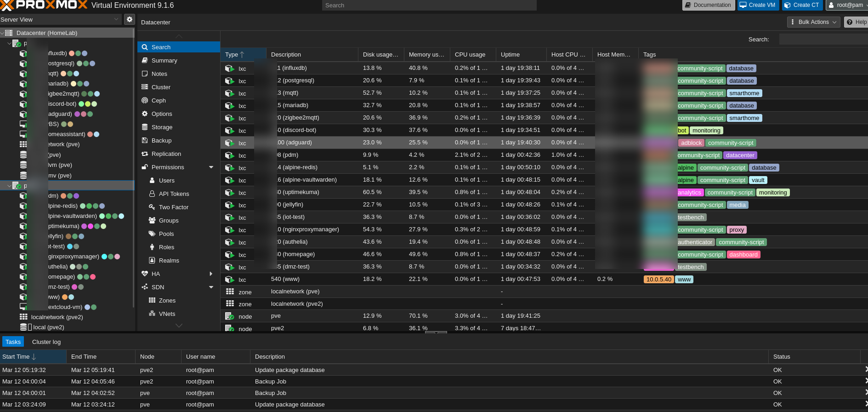Open the Server View dropdown

click(116, 19)
